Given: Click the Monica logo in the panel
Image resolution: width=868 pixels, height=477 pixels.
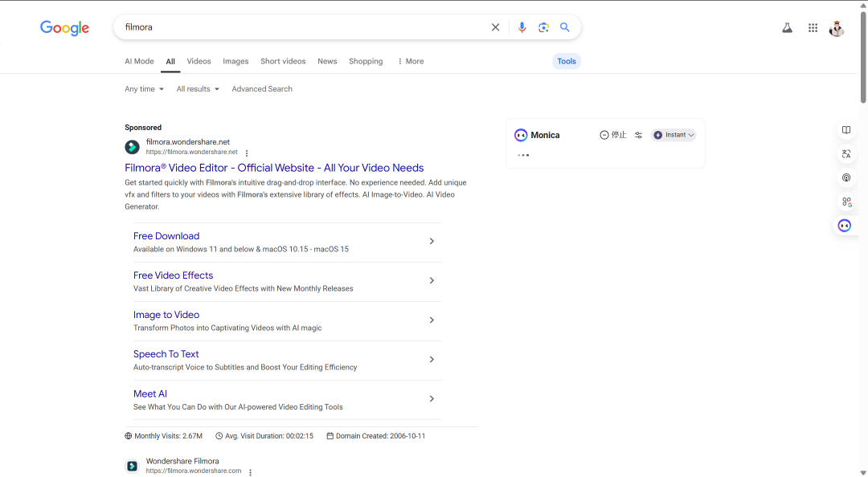Looking at the screenshot, I should pyautogui.click(x=520, y=135).
